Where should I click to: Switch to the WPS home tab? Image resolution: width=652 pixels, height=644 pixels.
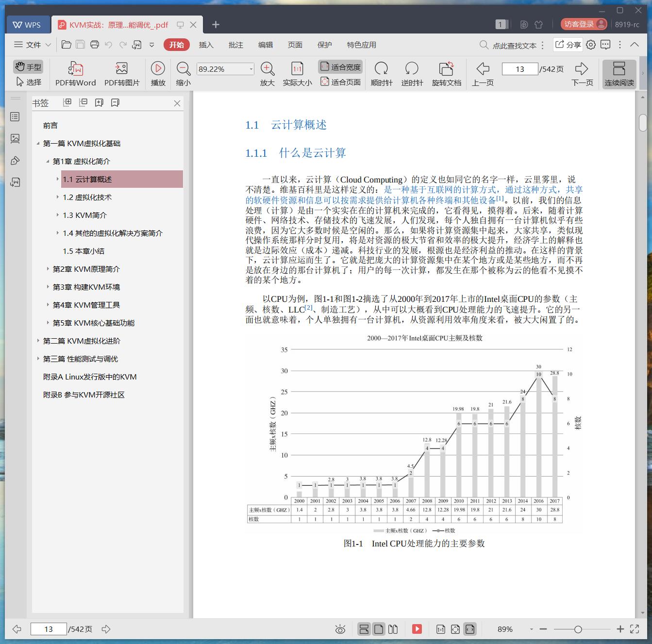pos(27,25)
